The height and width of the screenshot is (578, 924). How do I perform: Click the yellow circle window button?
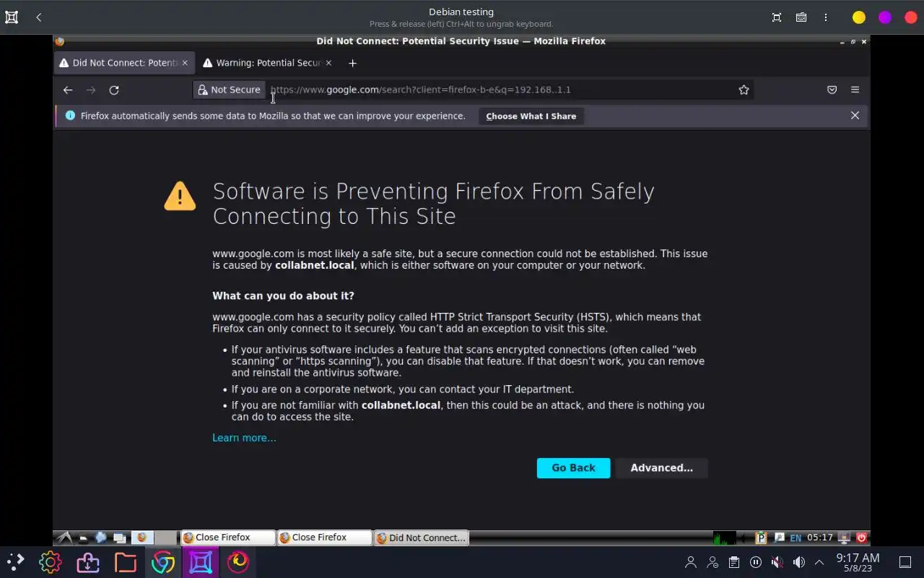(x=858, y=17)
